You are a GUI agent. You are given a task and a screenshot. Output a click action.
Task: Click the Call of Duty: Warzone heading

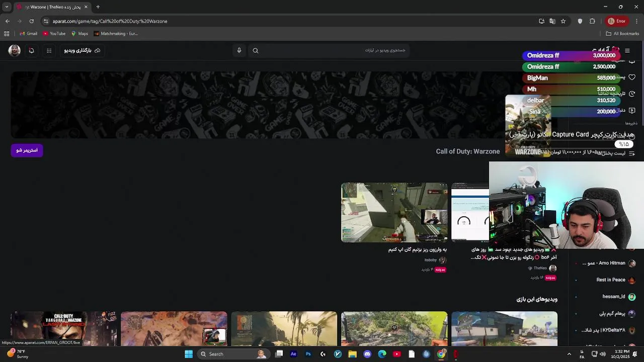click(468, 151)
